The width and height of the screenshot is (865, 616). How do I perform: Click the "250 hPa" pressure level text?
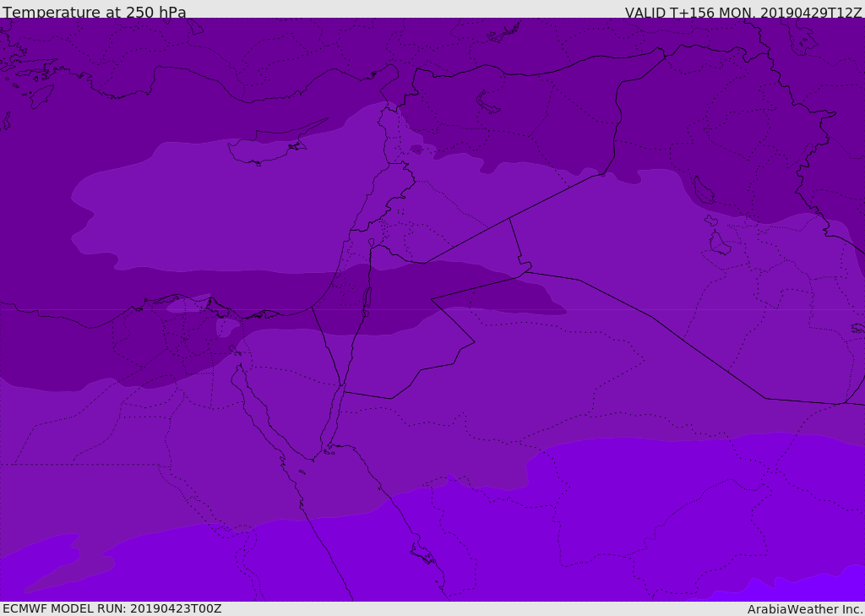coord(155,13)
